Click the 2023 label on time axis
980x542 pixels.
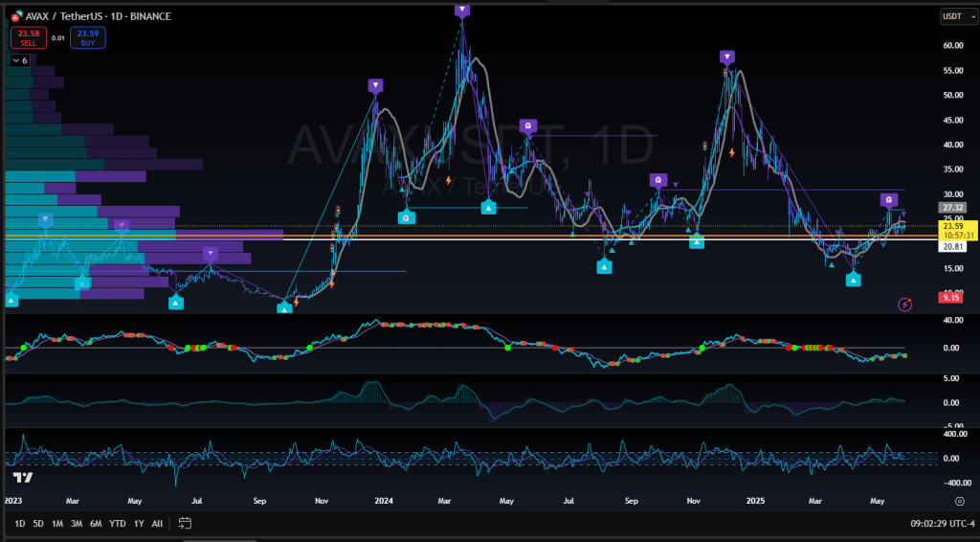[12, 501]
